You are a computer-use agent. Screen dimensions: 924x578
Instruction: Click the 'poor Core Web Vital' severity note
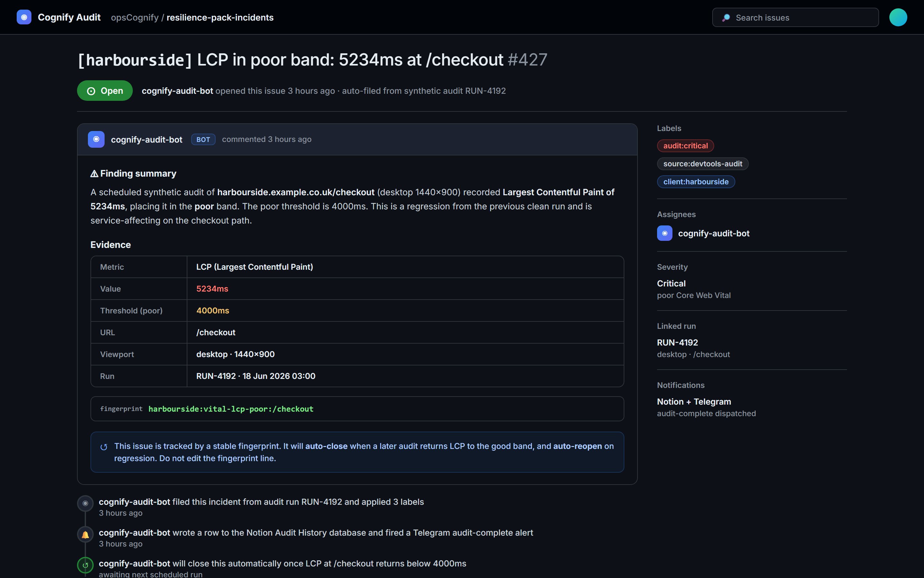694,295
